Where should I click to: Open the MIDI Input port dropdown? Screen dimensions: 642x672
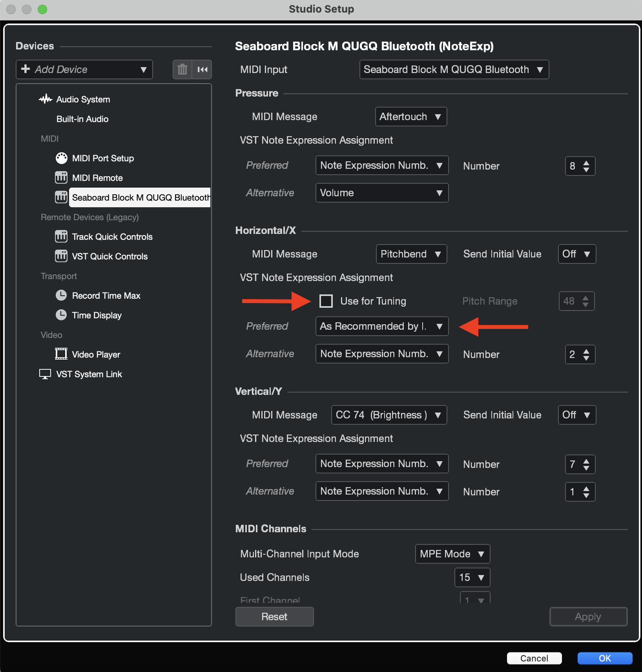pyautogui.click(x=454, y=69)
